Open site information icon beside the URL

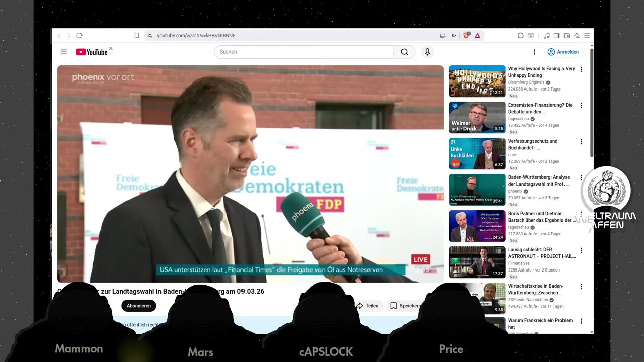[x=150, y=36]
